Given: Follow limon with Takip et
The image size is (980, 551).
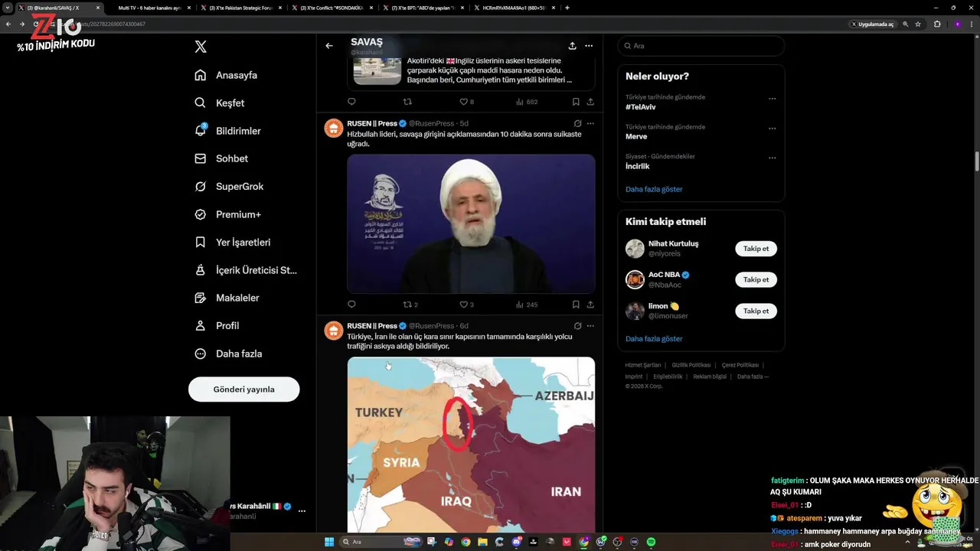Looking at the screenshot, I should coord(756,311).
